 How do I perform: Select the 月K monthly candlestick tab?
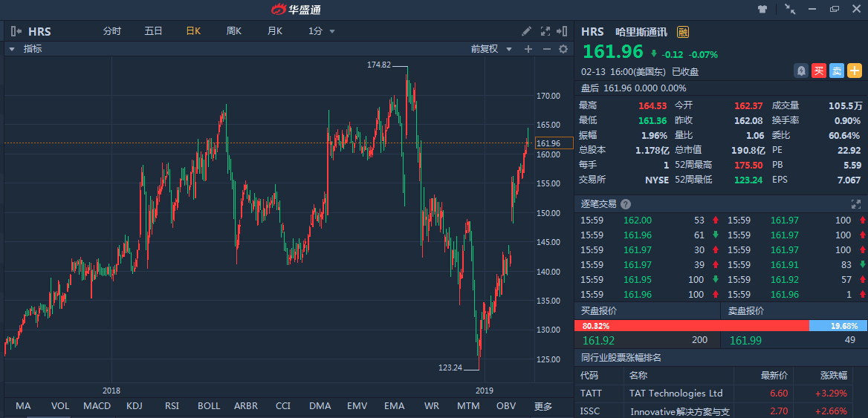click(274, 31)
